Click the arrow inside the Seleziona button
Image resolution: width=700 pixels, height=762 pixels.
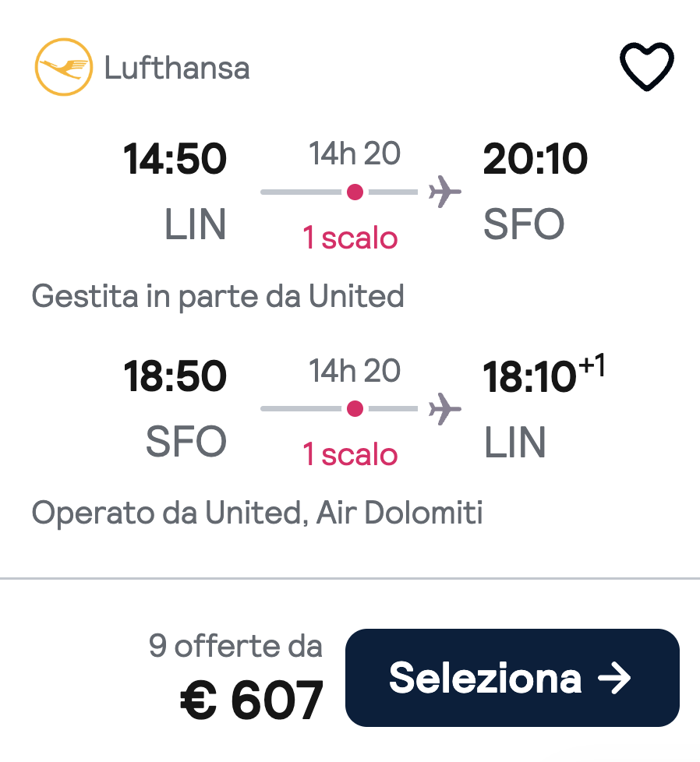(x=617, y=678)
